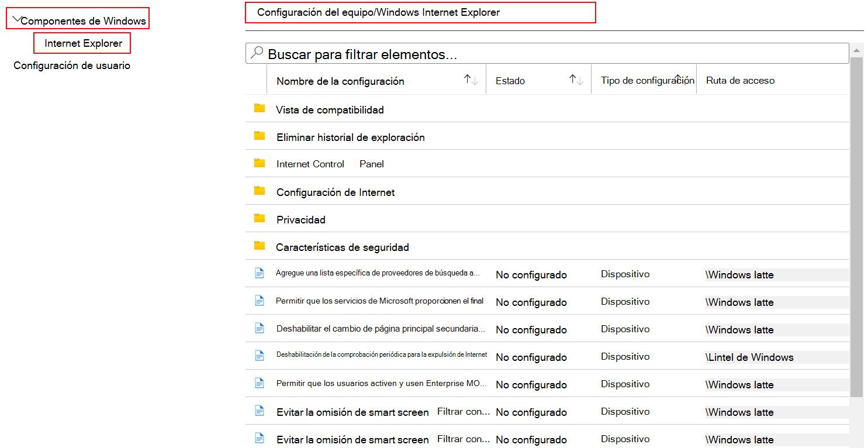Click No configurado in the Permitir que los usuarios row
Image resolution: width=868 pixels, height=448 pixels.
(x=531, y=385)
